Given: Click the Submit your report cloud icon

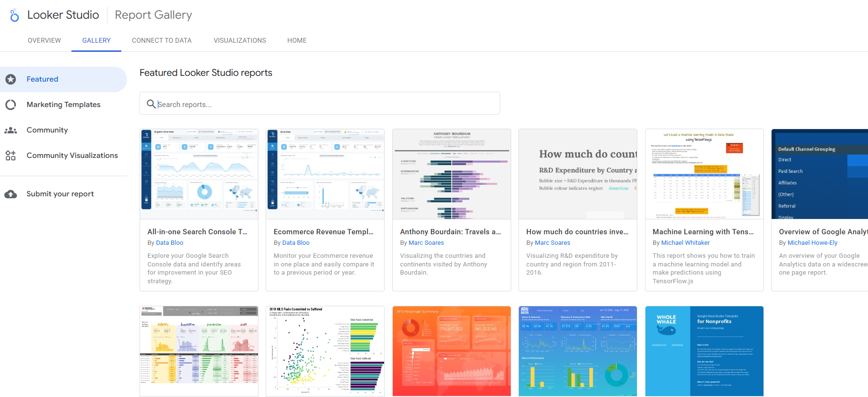Looking at the screenshot, I should [11, 194].
